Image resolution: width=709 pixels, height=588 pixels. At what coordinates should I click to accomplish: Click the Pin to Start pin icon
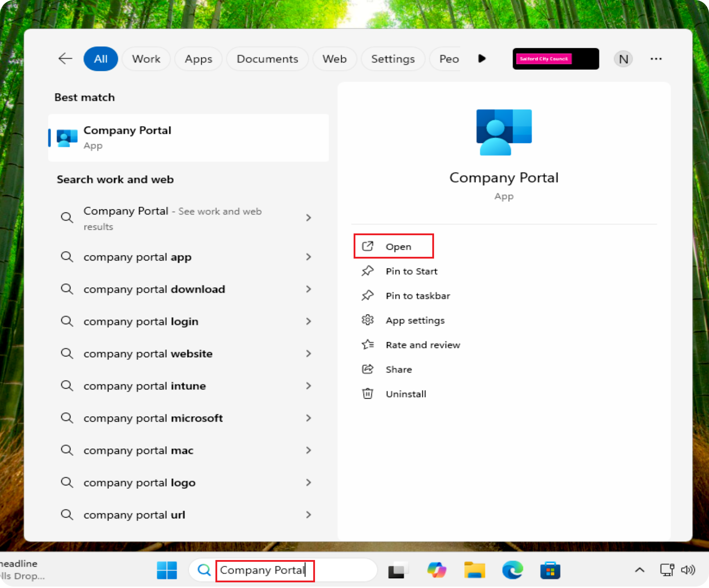click(367, 271)
